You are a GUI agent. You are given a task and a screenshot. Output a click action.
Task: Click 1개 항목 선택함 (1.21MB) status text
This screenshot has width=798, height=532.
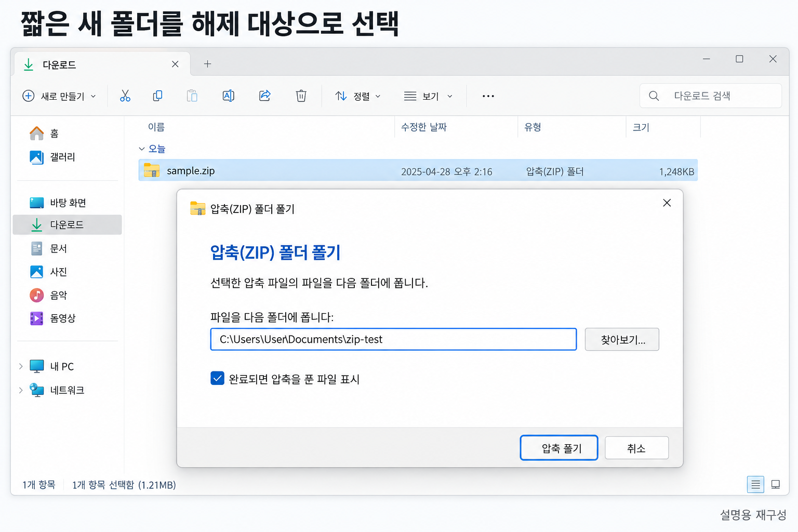pyautogui.click(x=124, y=484)
